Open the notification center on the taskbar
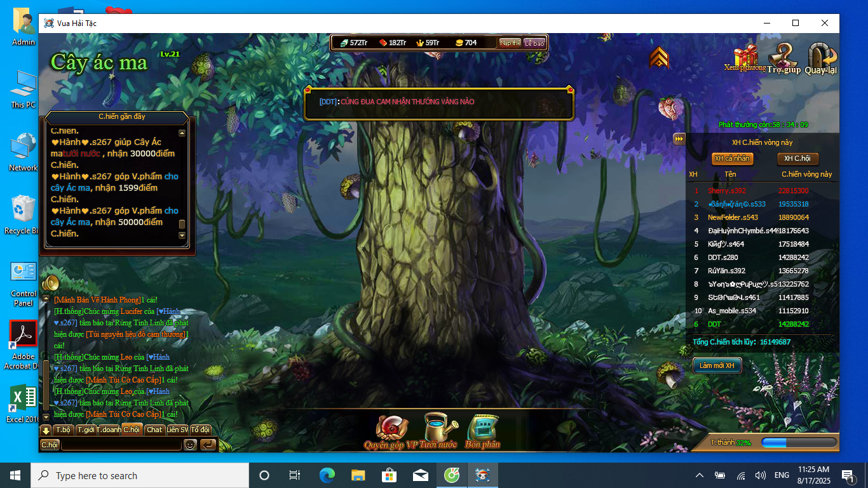The image size is (868, 488). (x=847, y=475)
